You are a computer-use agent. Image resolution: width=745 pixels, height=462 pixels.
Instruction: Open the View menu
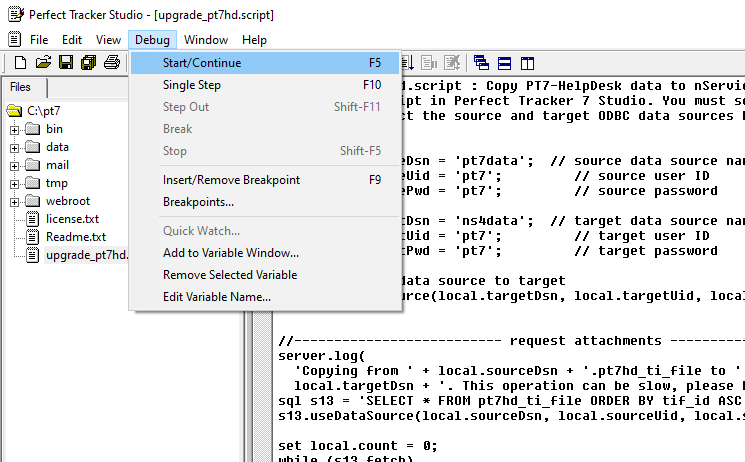pyautogui.click(x=108, y=39)
